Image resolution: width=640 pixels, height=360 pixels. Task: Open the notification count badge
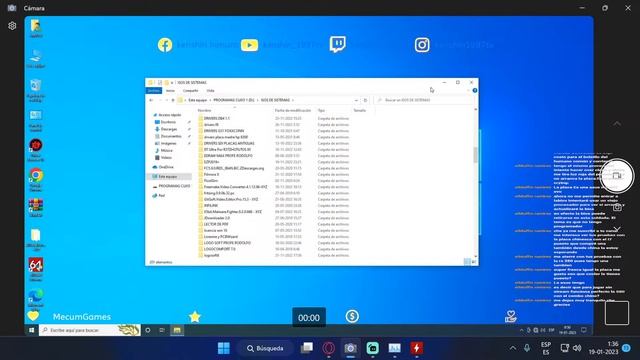627,348
